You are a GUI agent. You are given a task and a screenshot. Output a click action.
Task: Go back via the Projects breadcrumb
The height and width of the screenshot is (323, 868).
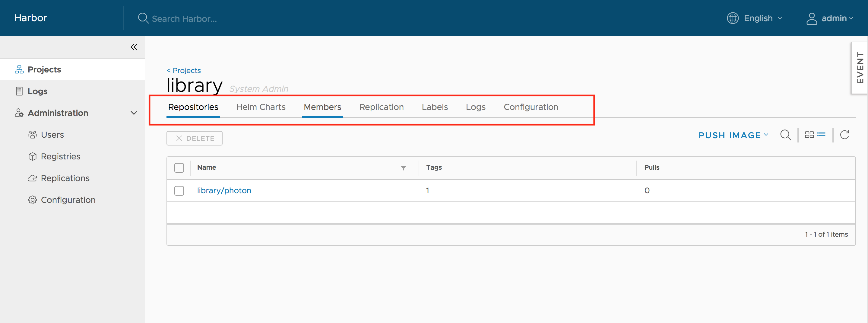coord(183,70)
